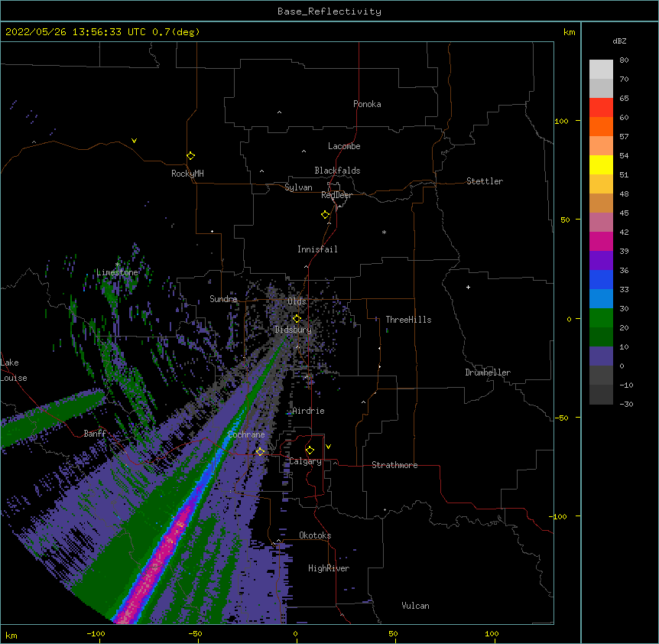The height and width of the screenshot is (644, 659).
Task: Click the dBZ legend heading
Action: pyautogui.click(x=619, y=41)
